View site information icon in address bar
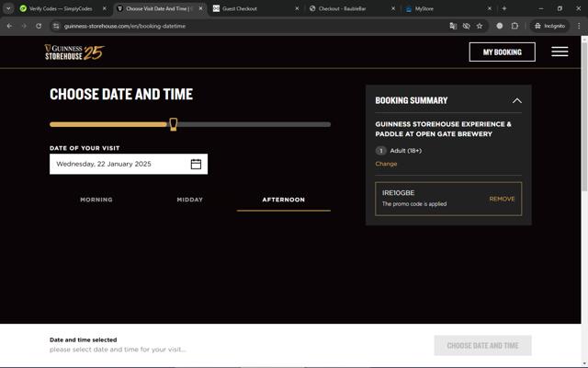The height and width of the screenshot is (368, 588). tap(56, 26)
